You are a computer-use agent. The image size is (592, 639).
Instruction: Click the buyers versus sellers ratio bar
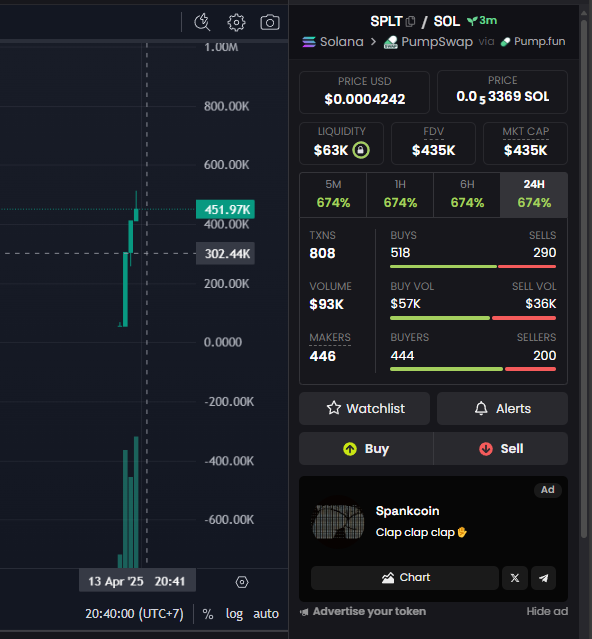click(x=473, y=369)
